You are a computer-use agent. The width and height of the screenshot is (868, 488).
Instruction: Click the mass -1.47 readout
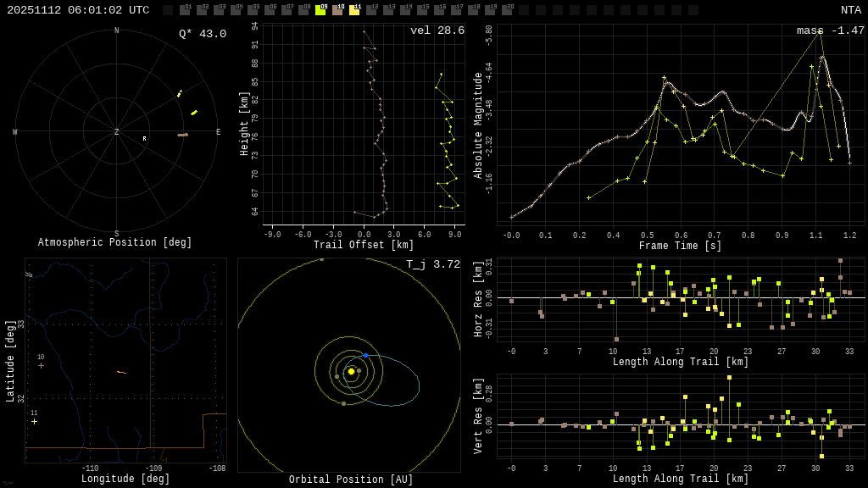click(830, 30)
